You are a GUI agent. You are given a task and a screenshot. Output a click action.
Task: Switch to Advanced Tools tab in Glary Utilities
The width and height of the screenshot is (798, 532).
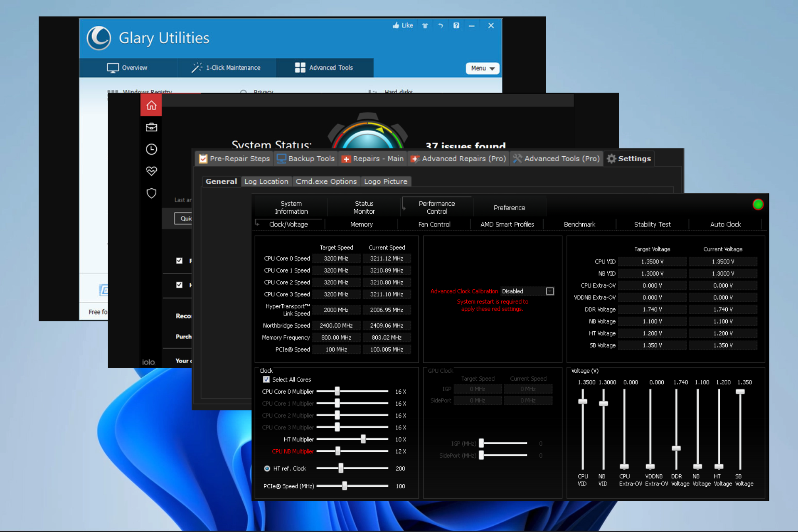tap(324, 68)
